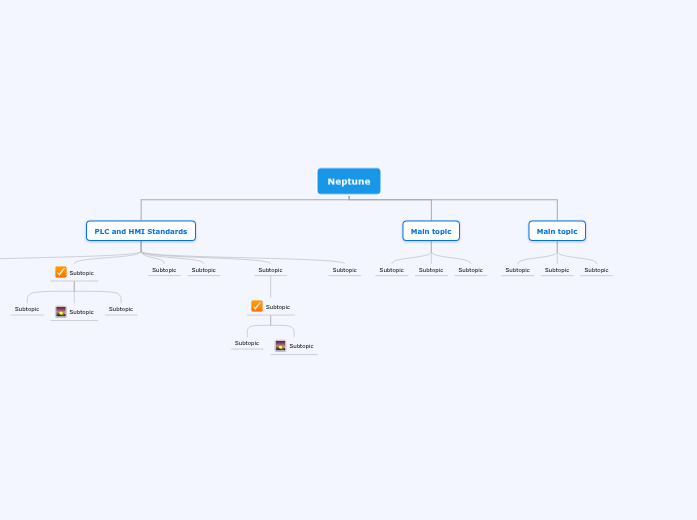Screen dimensions: 697x520
Task: Click the orange checkmark icon directly below PLC and HMI Standards
Action: 61,272
